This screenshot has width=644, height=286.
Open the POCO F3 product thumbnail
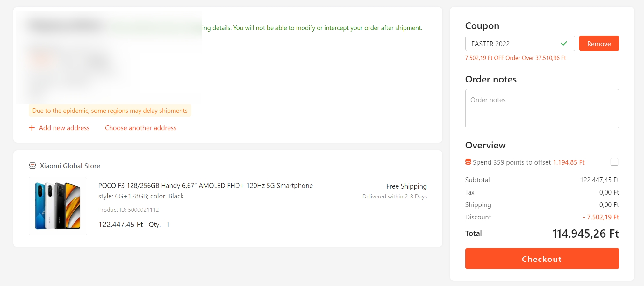(x=58, y=206)
